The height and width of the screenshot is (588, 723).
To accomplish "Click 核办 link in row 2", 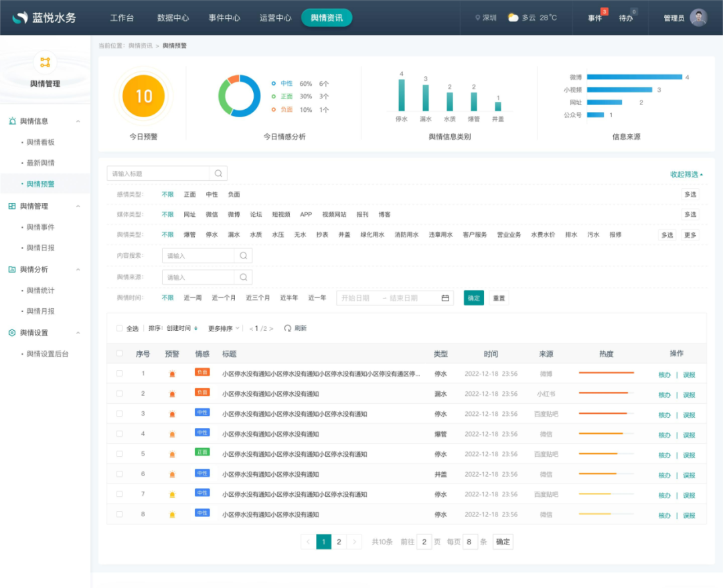I will (664, 394).
